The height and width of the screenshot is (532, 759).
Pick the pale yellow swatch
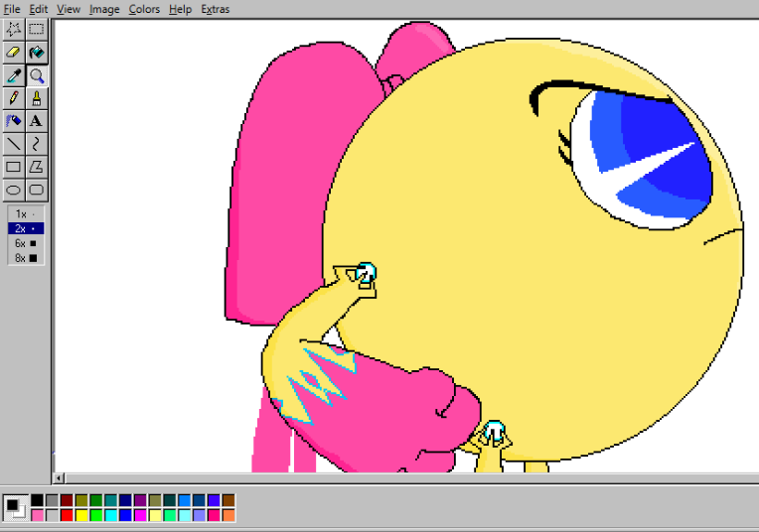click(155, 515)
